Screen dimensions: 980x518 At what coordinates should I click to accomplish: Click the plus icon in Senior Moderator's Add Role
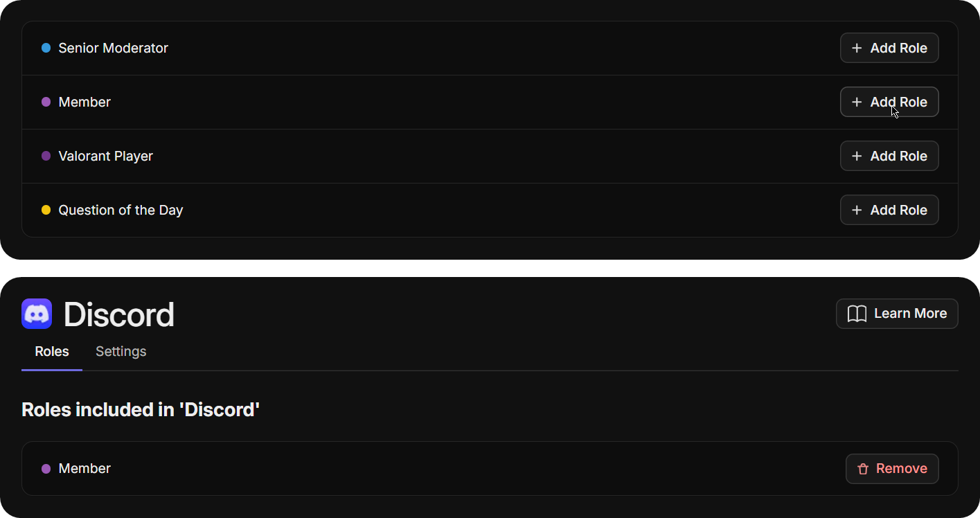click(857, 48)
